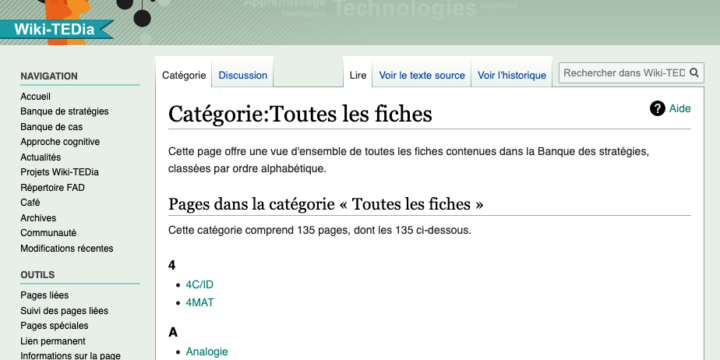Screen dimensions: 720x360
Task: Open the Archives link
Action: point(38,218)
